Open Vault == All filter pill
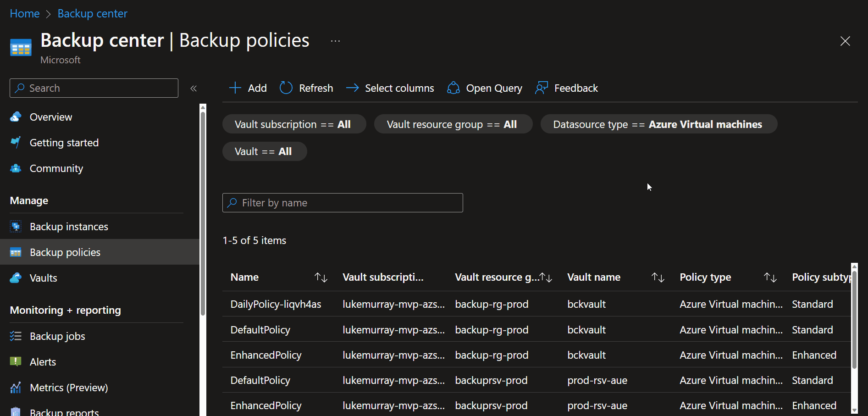Viewport: 868px width, 416px height. (265, 151)
